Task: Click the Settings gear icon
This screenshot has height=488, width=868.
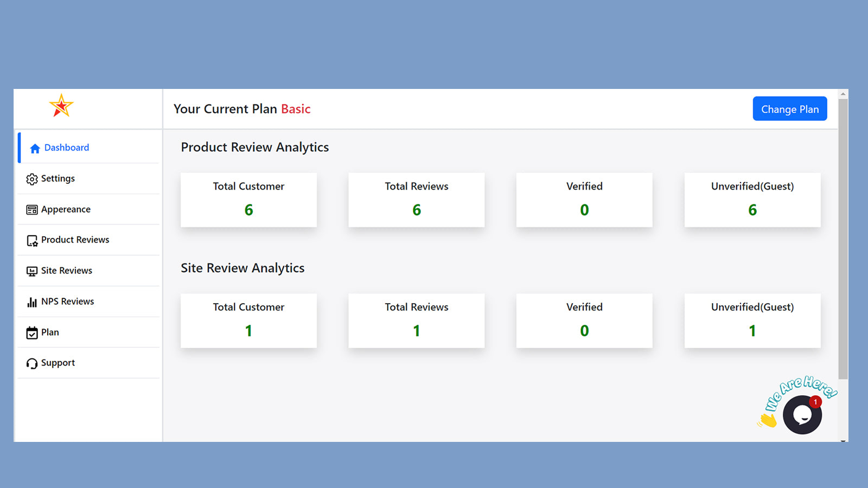Action: tap(32, 179)
